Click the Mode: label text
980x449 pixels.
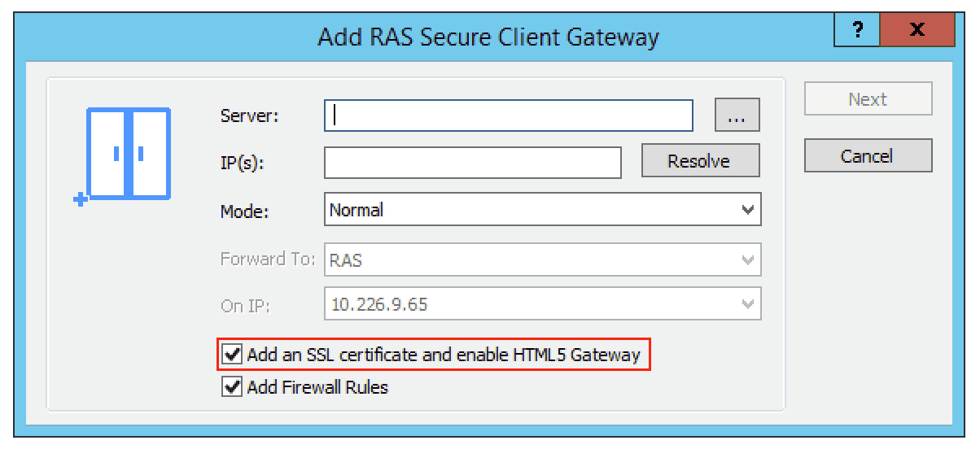tap(245, 211)
